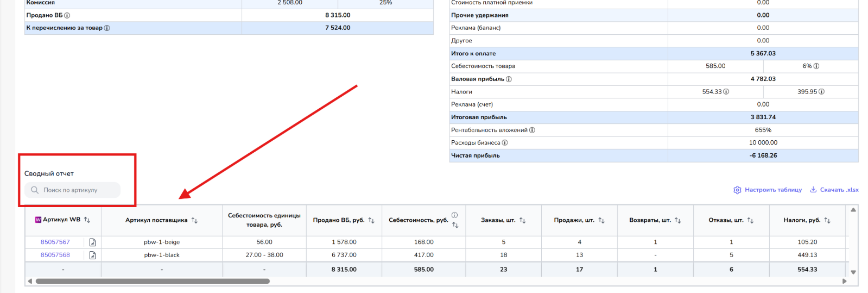Sort table by Артикул WB column
The height and width of the screenshot is (293, 868).
coord(87,220)
